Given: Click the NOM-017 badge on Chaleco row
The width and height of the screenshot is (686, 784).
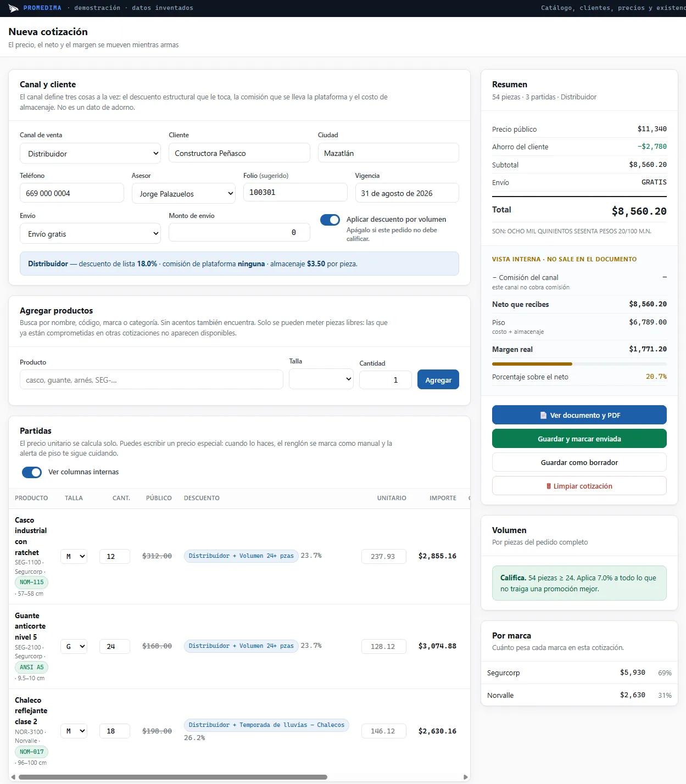Looking at the screenshot, I should coord(31,752).
